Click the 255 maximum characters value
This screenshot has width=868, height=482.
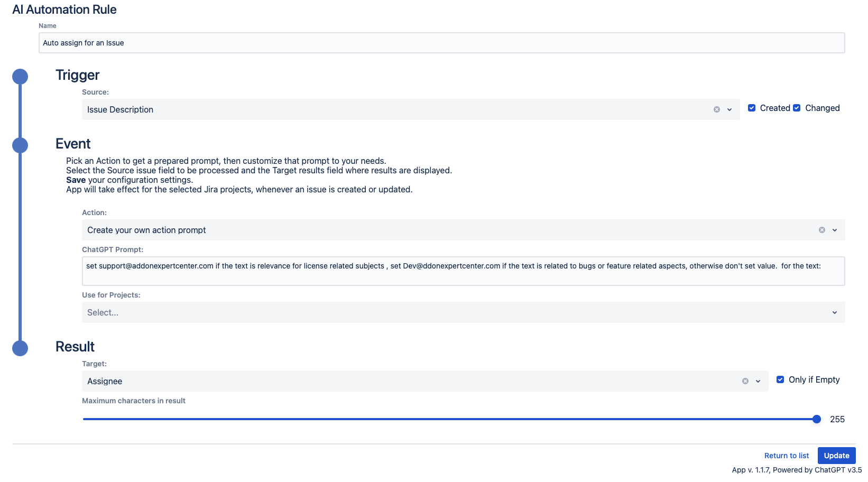tap(837, 419)
